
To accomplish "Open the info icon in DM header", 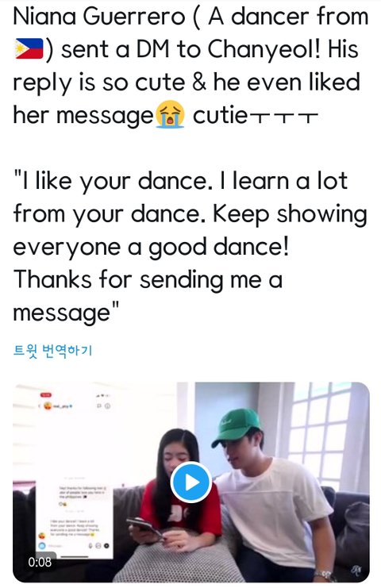I will coord(107,405).
